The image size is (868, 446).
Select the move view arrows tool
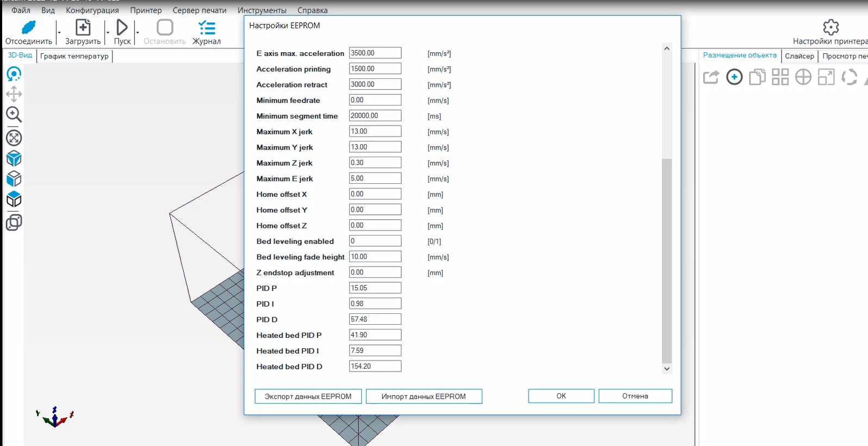(x=14, y=94)
